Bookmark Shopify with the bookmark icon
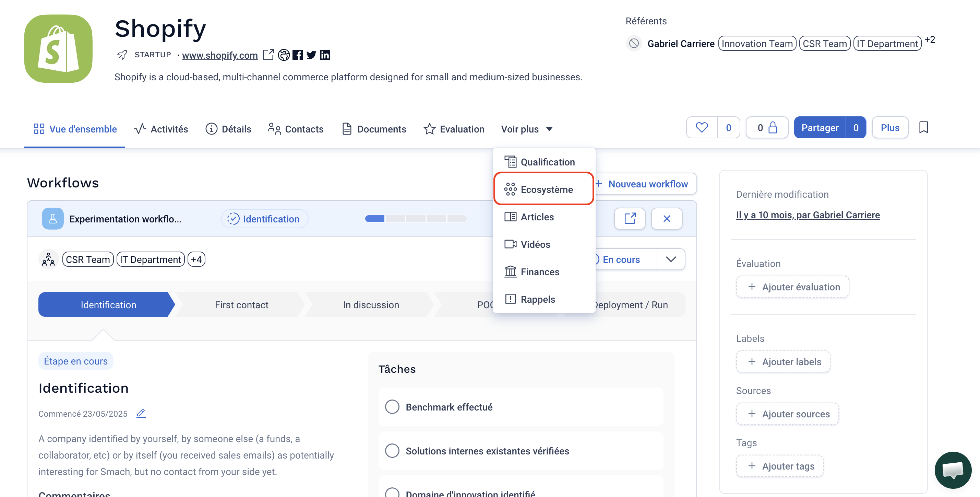The height and width of the screenshot is (497, 980). [924, 128]
